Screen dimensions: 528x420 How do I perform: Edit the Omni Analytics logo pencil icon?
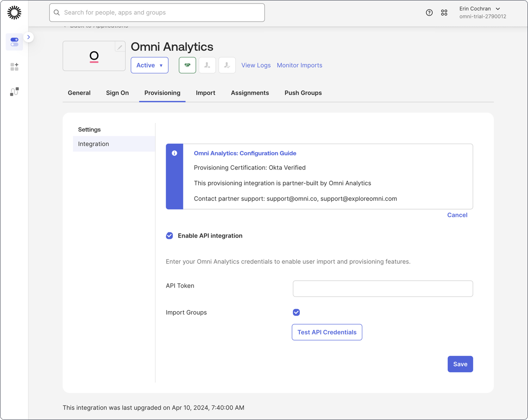pos(120,47)
